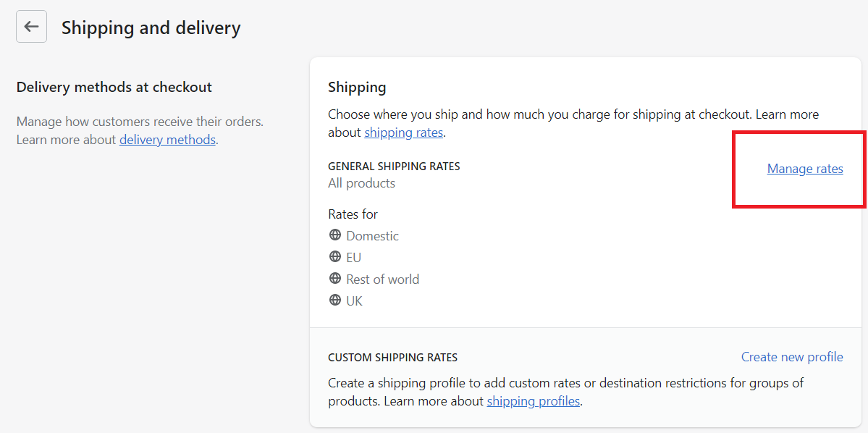Open the shipping profiles link
The width and height of the screenshot is (868, 433).
pos(533,400)
